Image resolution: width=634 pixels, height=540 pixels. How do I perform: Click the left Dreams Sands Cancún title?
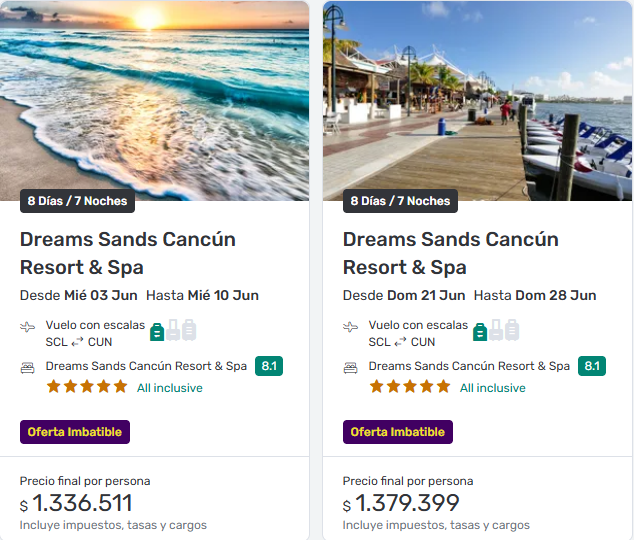tap(128, 253)
